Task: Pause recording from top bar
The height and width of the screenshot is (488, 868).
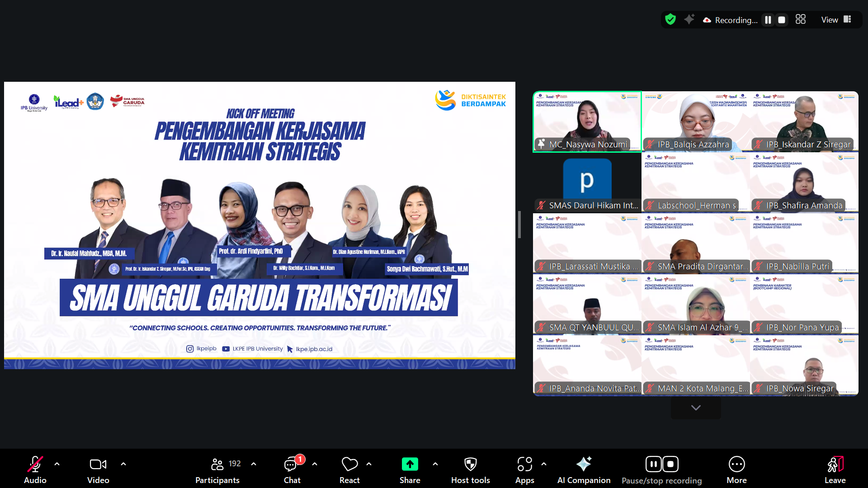Action: [x=768, y=20]
